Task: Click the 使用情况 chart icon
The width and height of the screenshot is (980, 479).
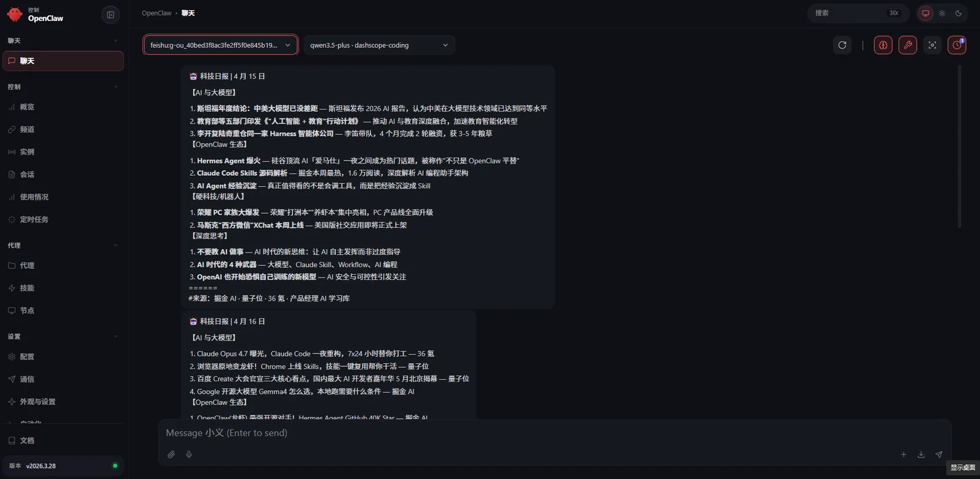Action: pos(12,197)
